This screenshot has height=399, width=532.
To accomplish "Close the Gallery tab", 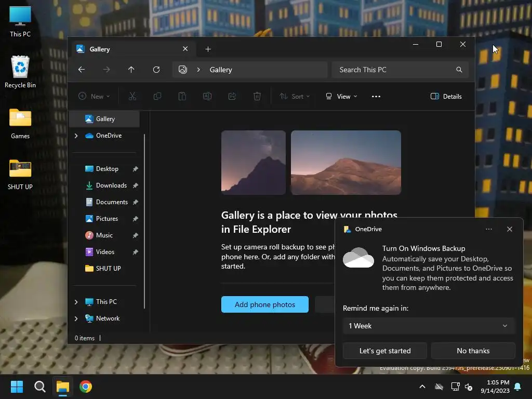I will coord(185,49).
